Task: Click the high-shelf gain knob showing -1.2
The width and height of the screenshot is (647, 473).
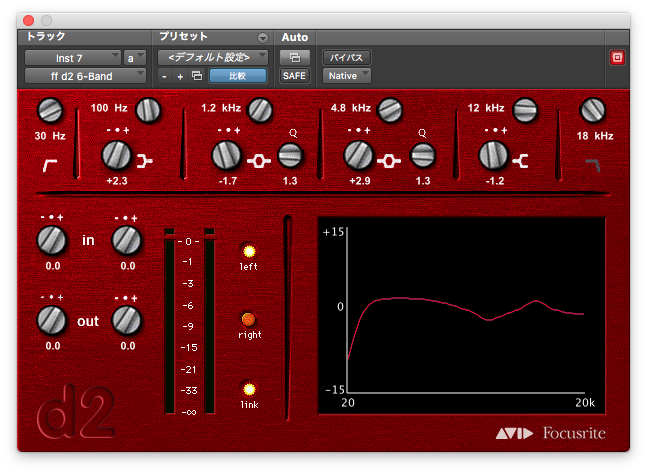Action: point(493,155)
